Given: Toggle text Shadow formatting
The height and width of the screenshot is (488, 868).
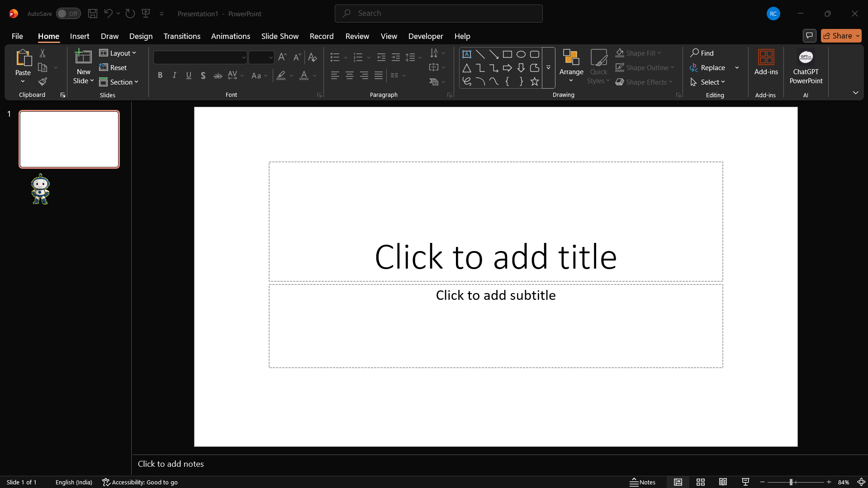Looking at the screenshot, I should point(204,76).
